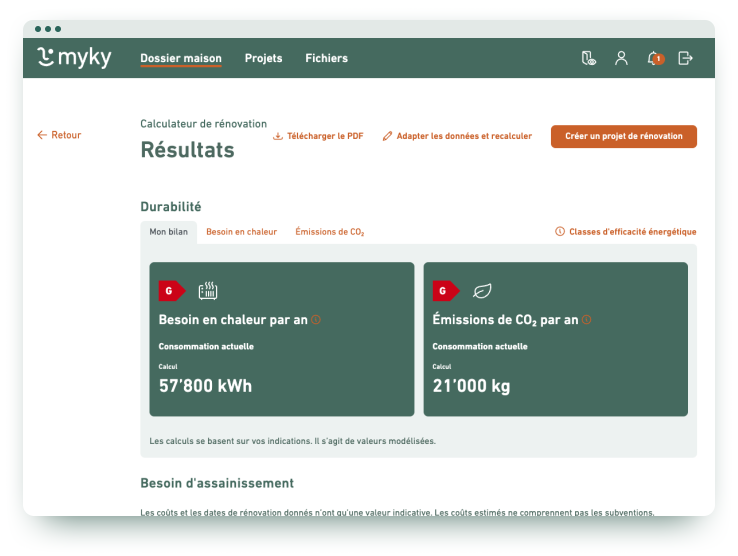Open the Projets menu
The width and height of the screenshot is (738, 556).
pyautogui.click(x=264, y=58)
